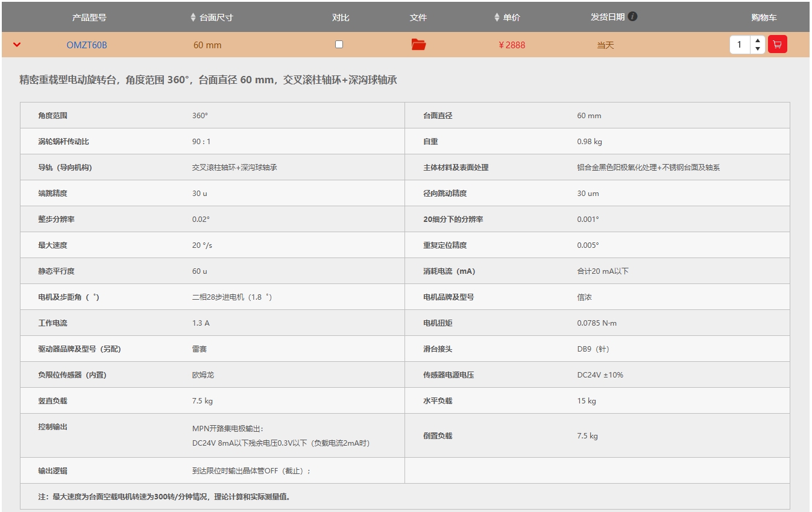Click the 单价 column header text

(x=511, y=17)
